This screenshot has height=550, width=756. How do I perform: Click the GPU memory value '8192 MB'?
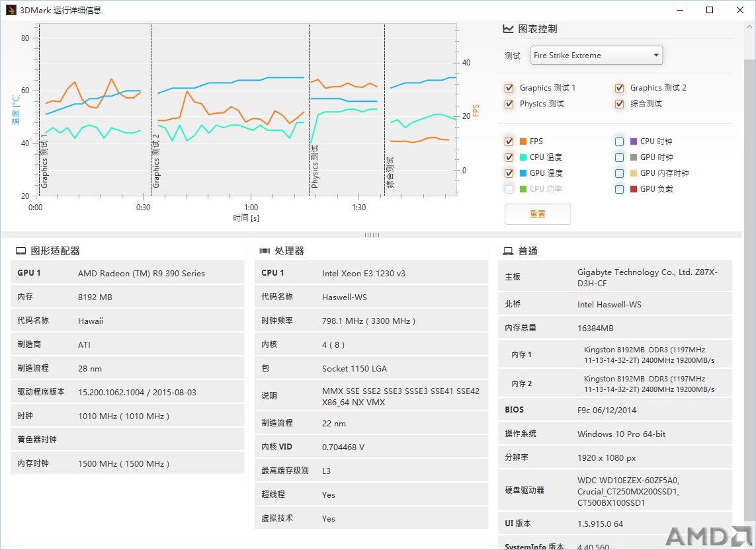(x=95, y=297)
